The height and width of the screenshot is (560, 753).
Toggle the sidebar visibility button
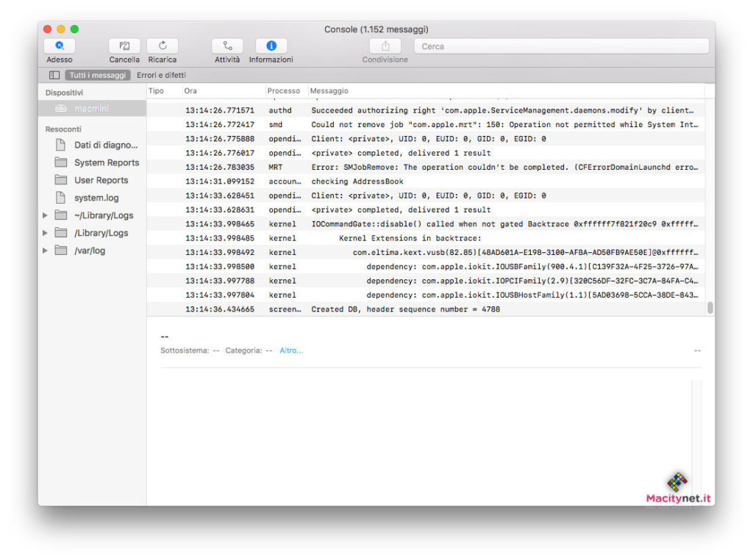[54, 75]
